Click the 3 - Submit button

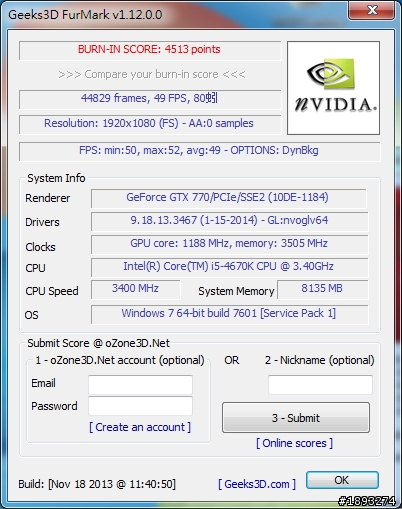[296, 418]
